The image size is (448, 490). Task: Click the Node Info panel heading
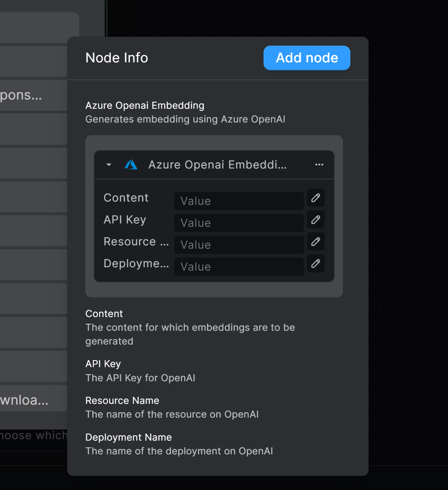pyautogui.click(x=117, y=58)
